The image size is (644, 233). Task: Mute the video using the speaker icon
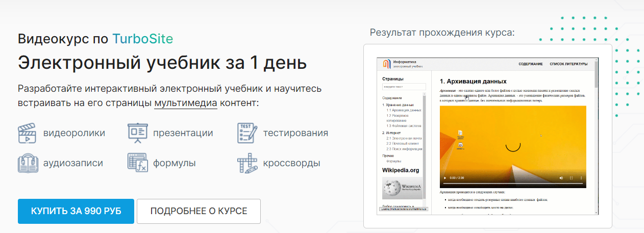pyautogui.click(x=561, y=178)
